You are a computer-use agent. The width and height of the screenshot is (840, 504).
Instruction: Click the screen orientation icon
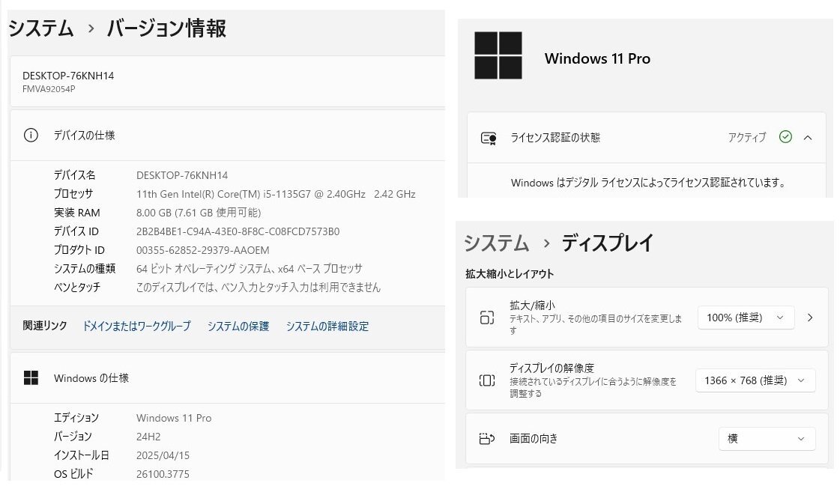[487, 439]
